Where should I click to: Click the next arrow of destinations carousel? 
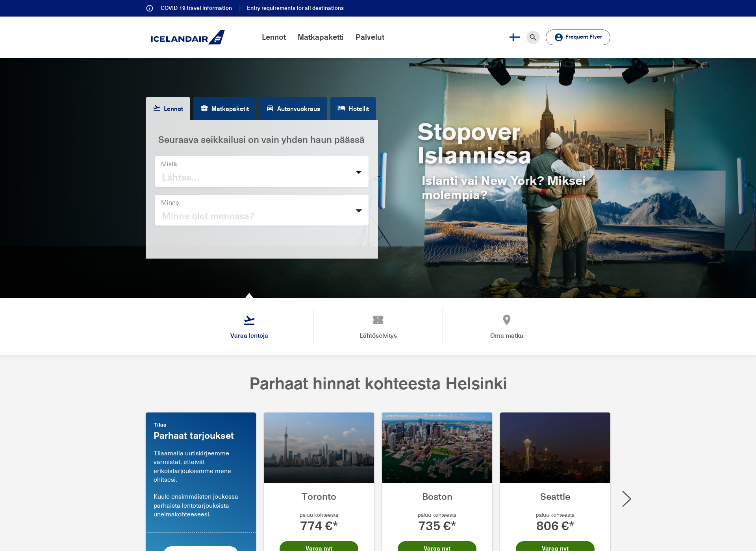pos(626,499)
